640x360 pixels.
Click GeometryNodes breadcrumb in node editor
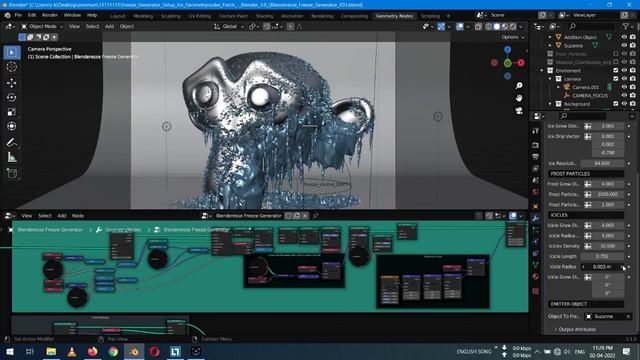(x=123, y=230)
